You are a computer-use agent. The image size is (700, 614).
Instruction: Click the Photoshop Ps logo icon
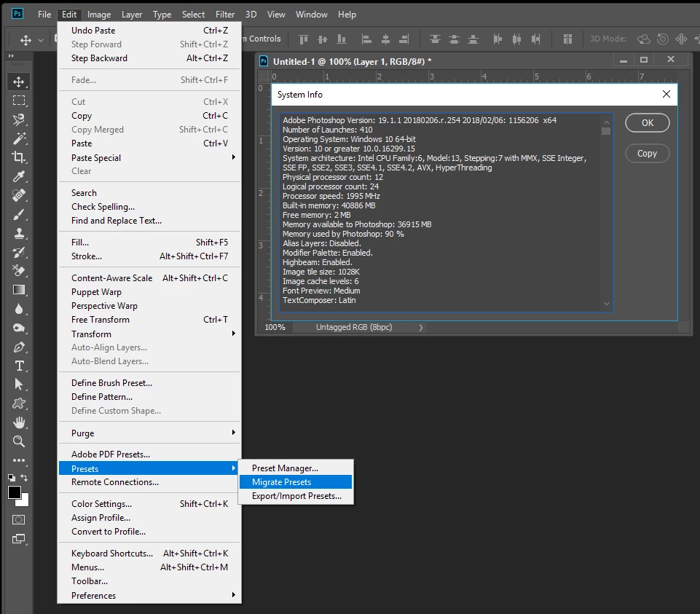17,13
